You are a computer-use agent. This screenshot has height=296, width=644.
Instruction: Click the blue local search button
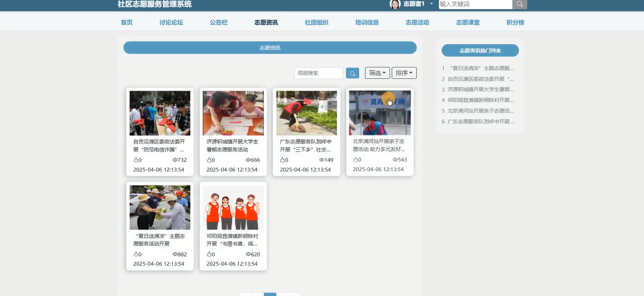(352, 73)
